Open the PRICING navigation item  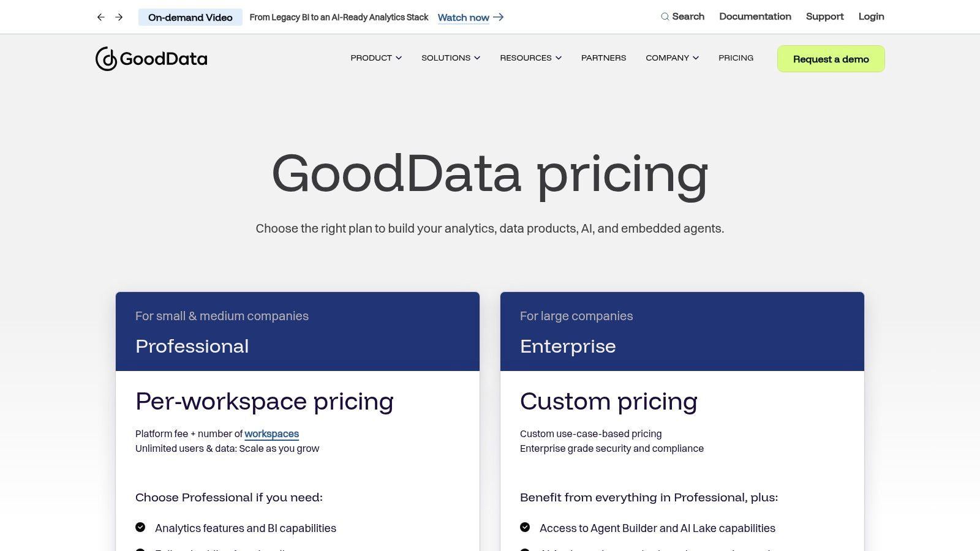coord(736,58)
